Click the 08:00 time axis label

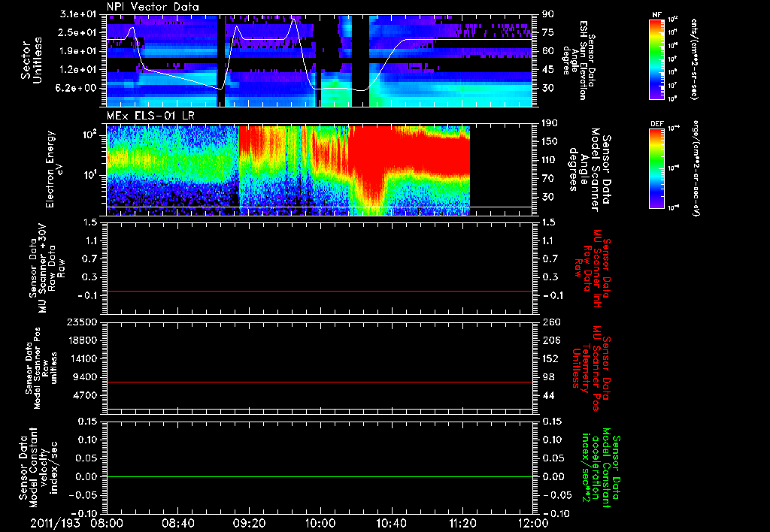point(108,523)
